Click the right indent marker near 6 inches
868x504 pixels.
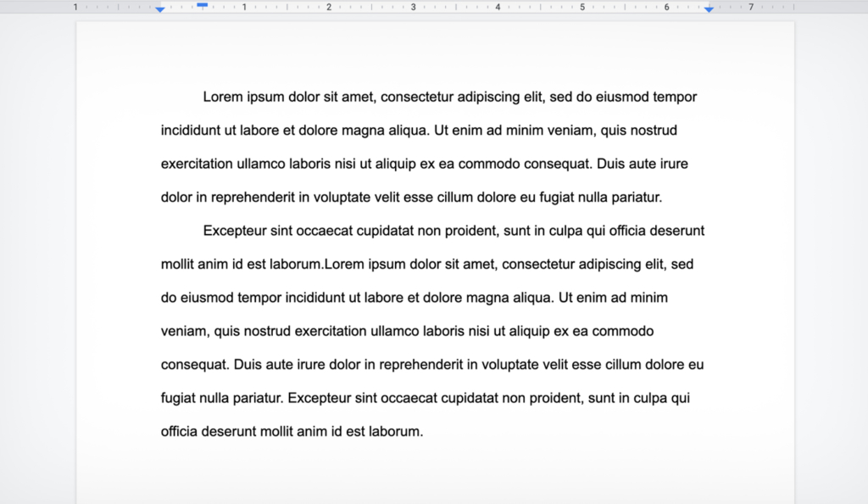pyautogui.click(x=709, y=8)
